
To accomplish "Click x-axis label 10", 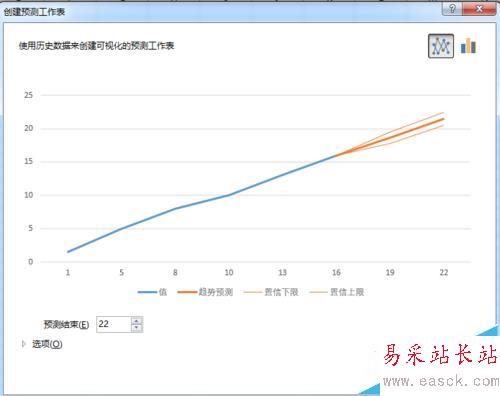I will [x=229, y=273].
